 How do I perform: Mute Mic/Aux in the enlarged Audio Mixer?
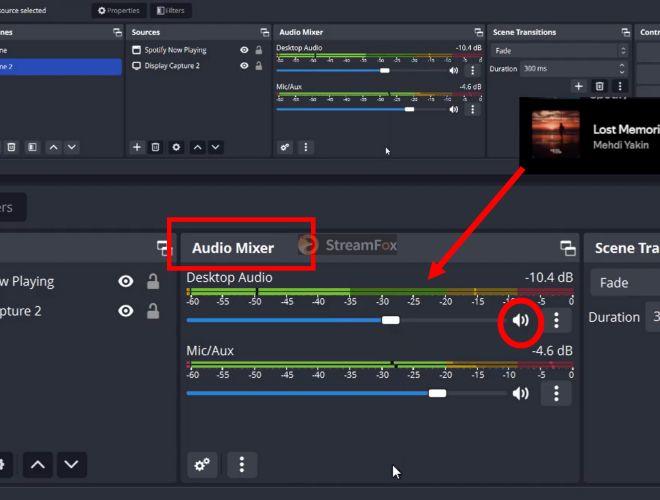(x=520, y=394)
